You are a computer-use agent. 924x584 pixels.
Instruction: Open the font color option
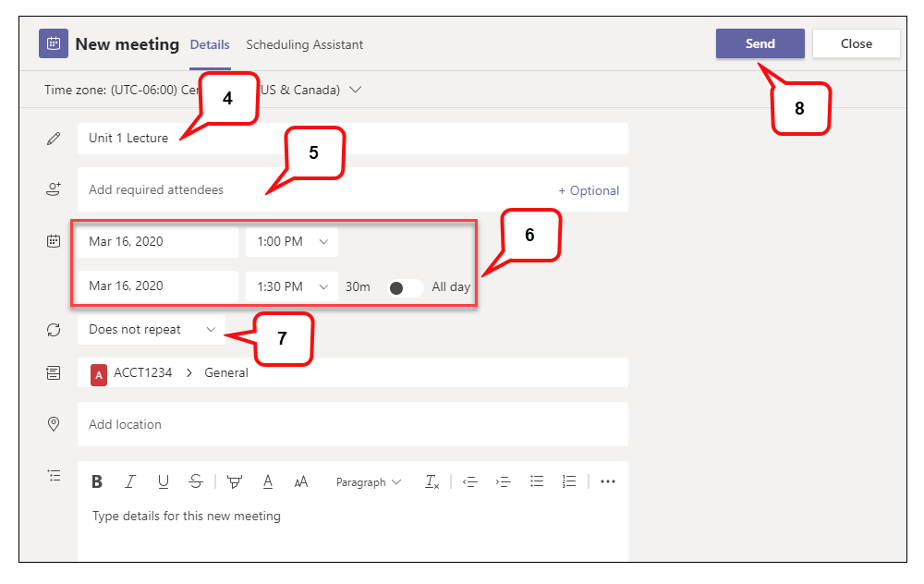click(267, 481)
